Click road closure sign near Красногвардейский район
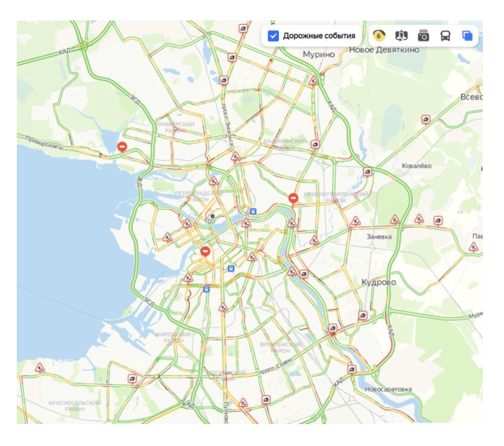Screen dimensions: 504x446 tap(293, 197)
